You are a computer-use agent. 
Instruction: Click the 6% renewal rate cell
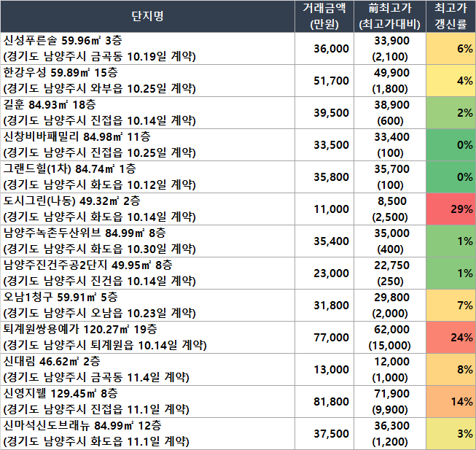(450, 49)
